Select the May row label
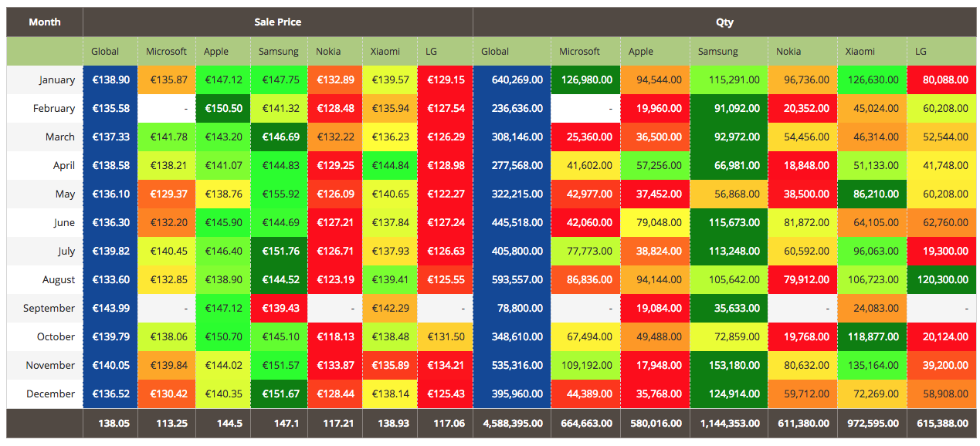Screen dimensions: 980x446 [x=45, y=194]
